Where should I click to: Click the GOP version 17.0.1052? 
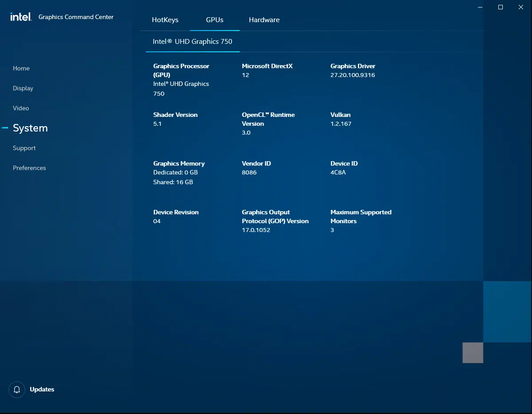[x=256, y=230]
